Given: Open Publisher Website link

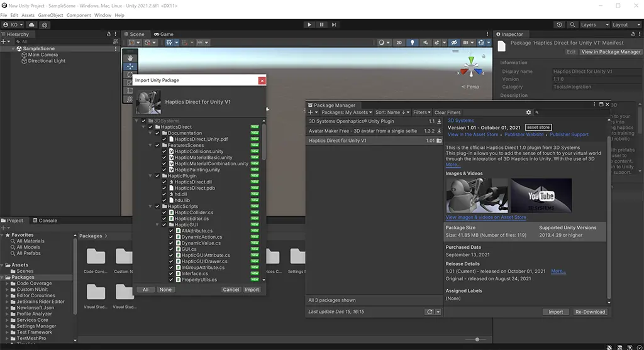Looking at the screenshot, I should [x=524, y=134].
